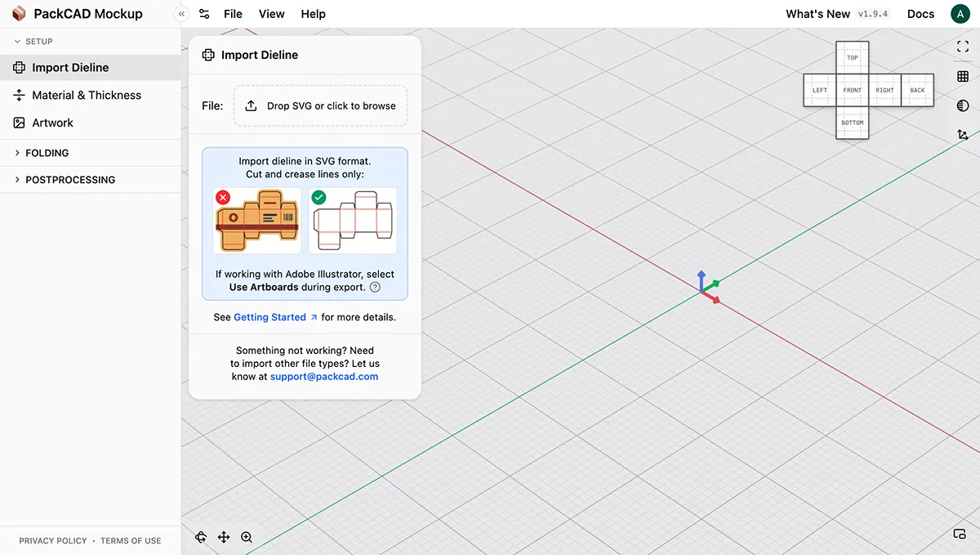The height and width of the screenshot is (555, 980).
Task: Select the TOP face on the view cube
Action: point(853,58)
